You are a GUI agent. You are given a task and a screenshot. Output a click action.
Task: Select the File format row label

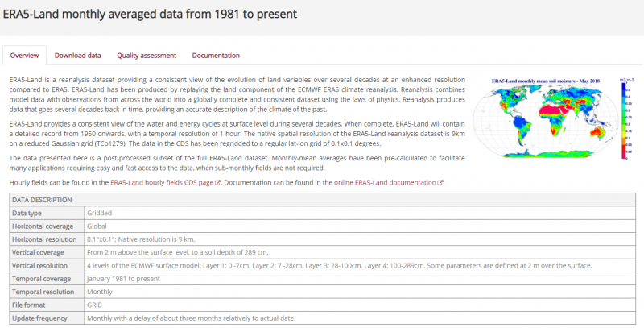point(31,305)
